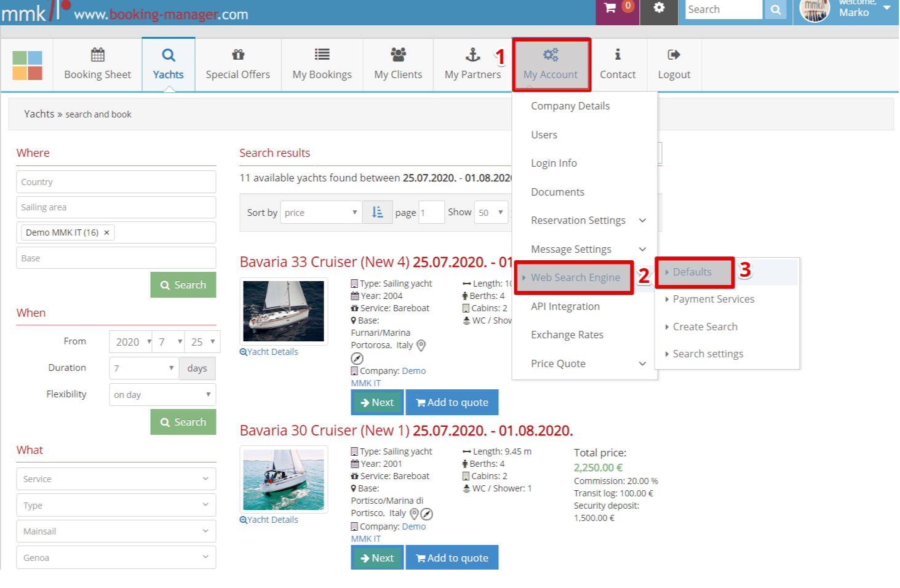The width and height of the screenshot is (900, 588).
Task: Remove Demo MMK IT (16) filter tag
Action: 106,232
